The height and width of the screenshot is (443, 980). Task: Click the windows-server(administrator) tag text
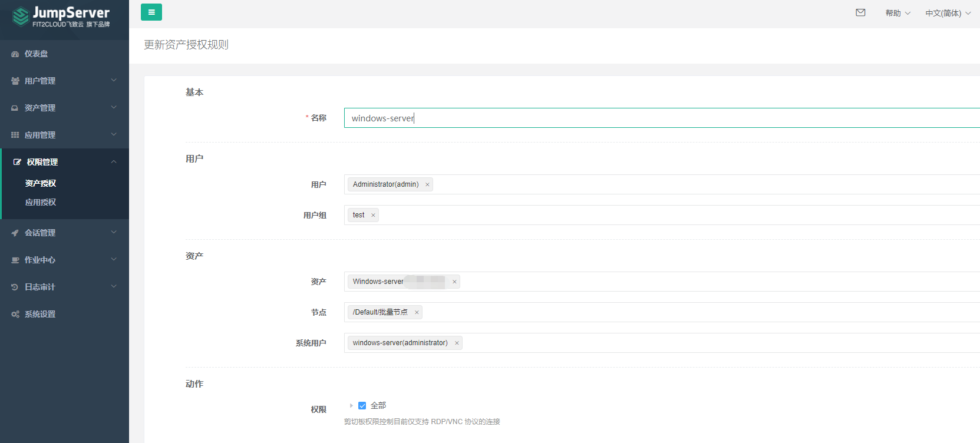pos(400,343)
